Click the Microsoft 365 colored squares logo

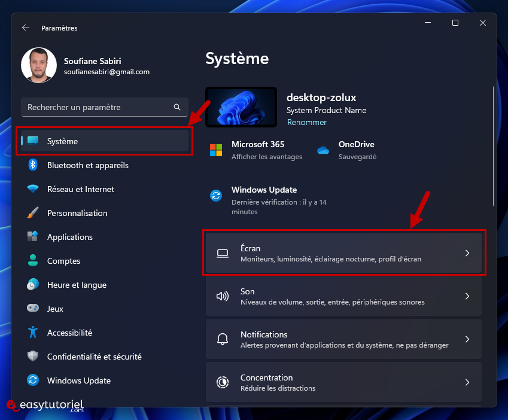[x=216, y=150]
